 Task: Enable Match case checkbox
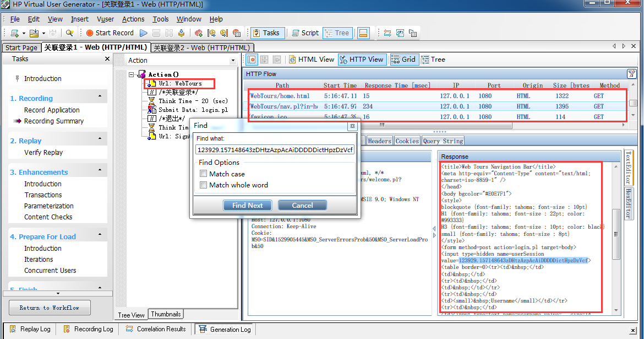pyautogui.click(x=203, y=174)
